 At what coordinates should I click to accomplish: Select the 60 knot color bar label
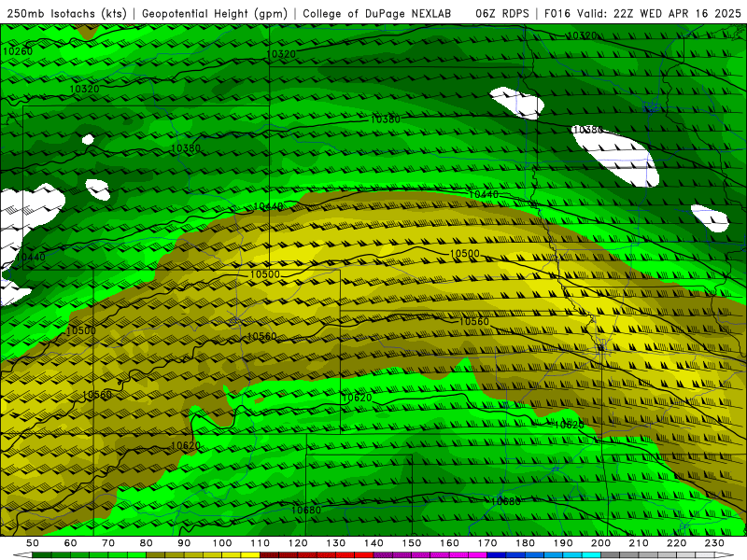[71, 543]
